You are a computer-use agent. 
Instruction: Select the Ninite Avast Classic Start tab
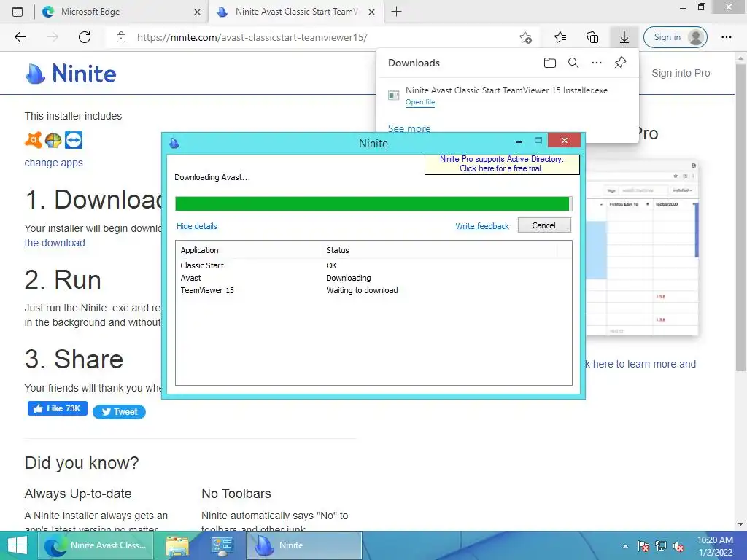click(295, 12)
